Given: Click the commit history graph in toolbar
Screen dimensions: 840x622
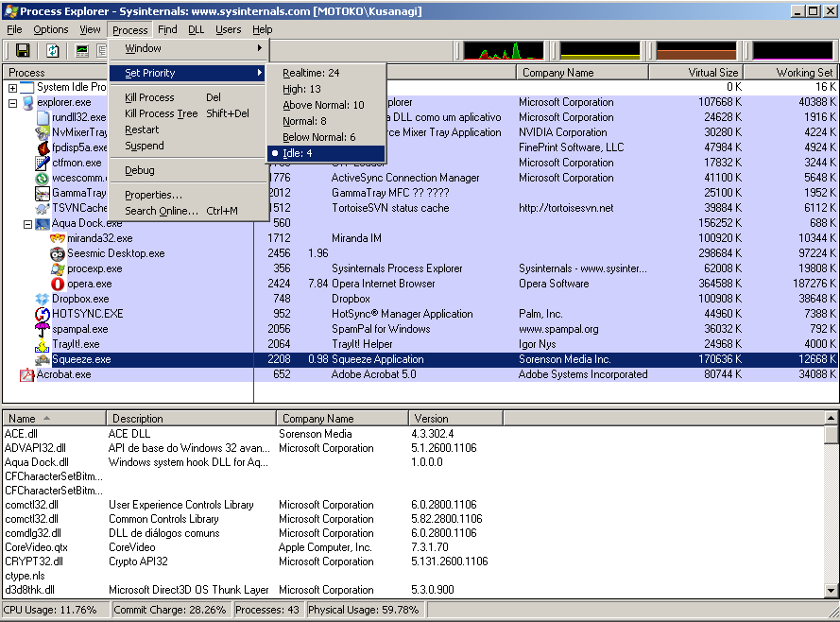Looking at the screenshot, I should pos(600,51).
